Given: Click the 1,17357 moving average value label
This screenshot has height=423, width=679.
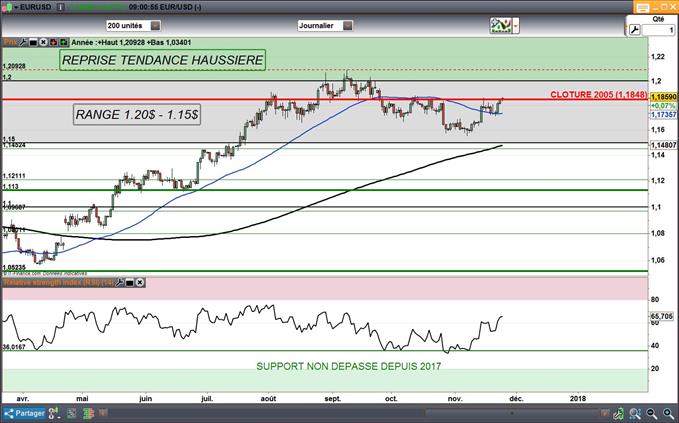Looking at the screenshot, I should tap(663, 114).
